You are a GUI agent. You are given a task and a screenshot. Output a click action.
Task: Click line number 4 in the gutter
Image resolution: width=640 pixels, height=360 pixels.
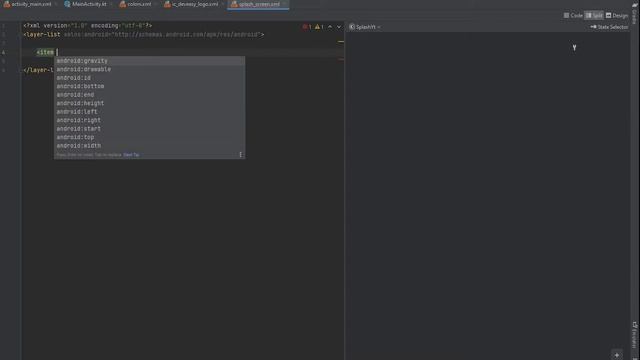(4, 52)
